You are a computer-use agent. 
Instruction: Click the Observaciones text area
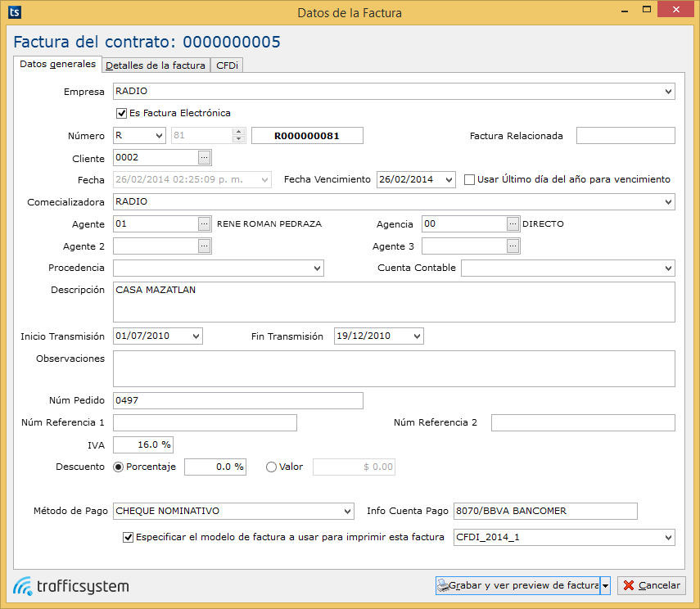[394, 369]
